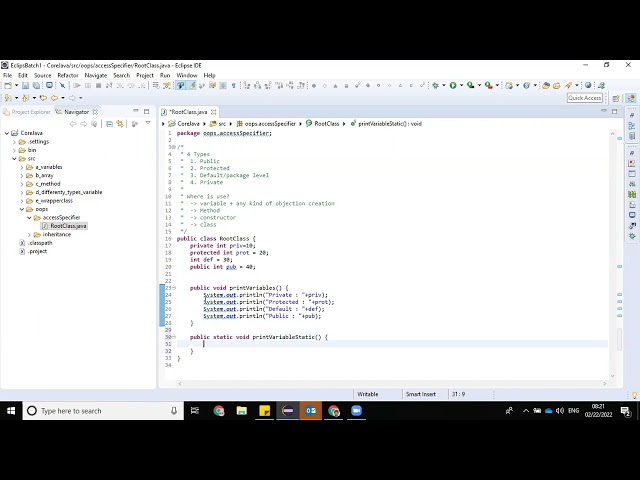The image size is (640, 480).
Task: Open the Debug button dropdown arrow
Action: pos(444,85)
